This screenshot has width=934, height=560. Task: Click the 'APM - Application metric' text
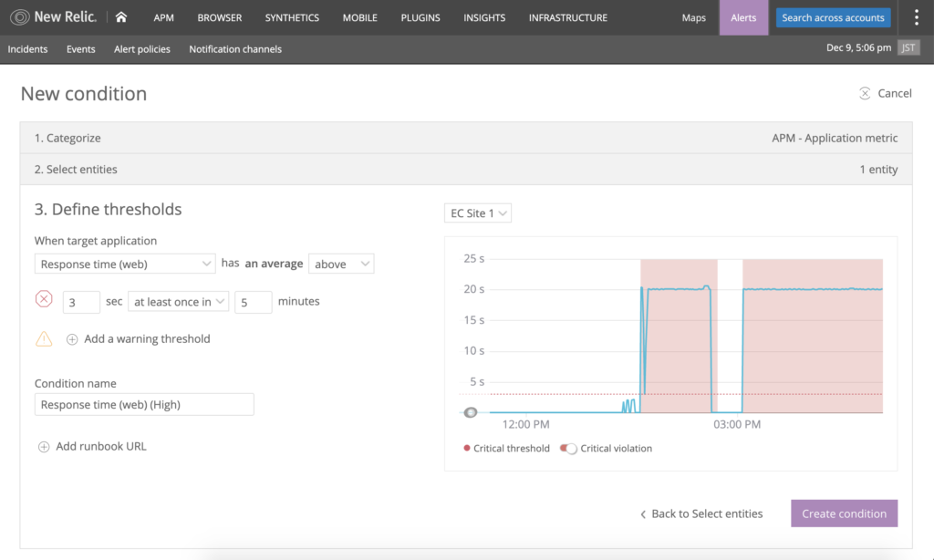tap(835, 138)
